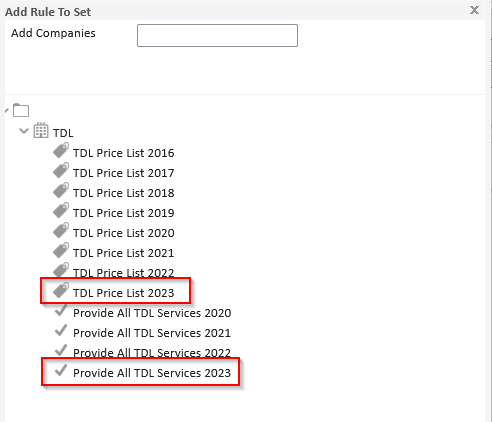Select the highlighted TDL Price List 2023
Image resolution: width=492 pixels, height=422 pixels.
click(124, 293)
